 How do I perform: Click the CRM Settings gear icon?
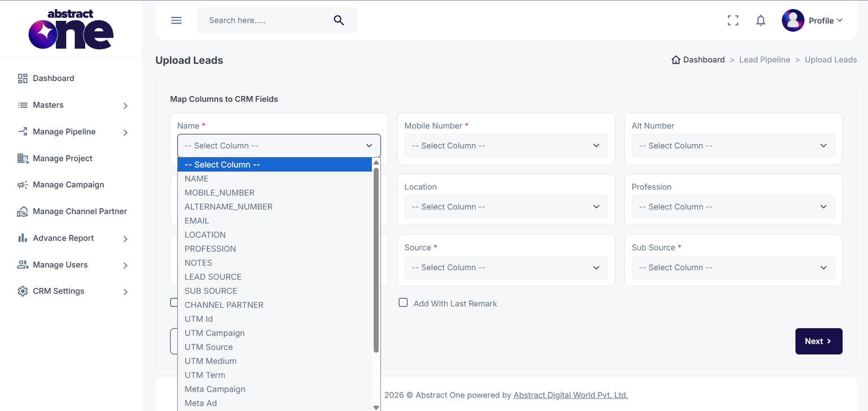[x=23, y=291]
